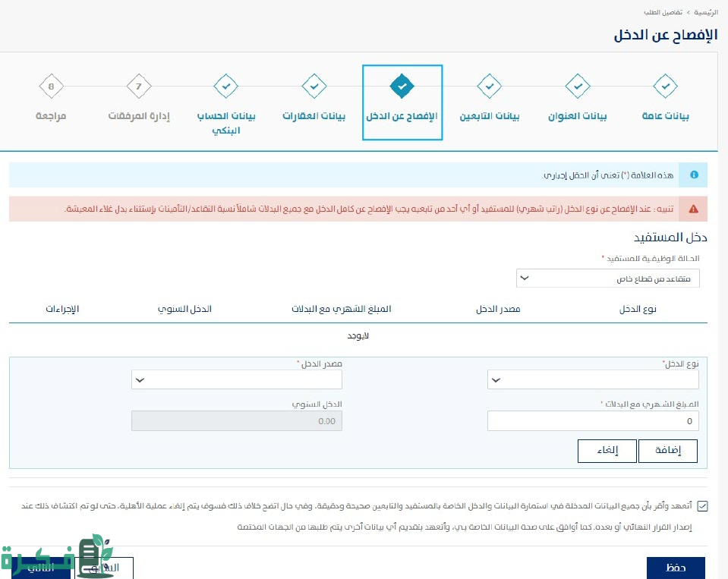Go to بيانات التابعين step label
Image resolution: width=728 pixels, height=579 pixels.
(490, 116)
